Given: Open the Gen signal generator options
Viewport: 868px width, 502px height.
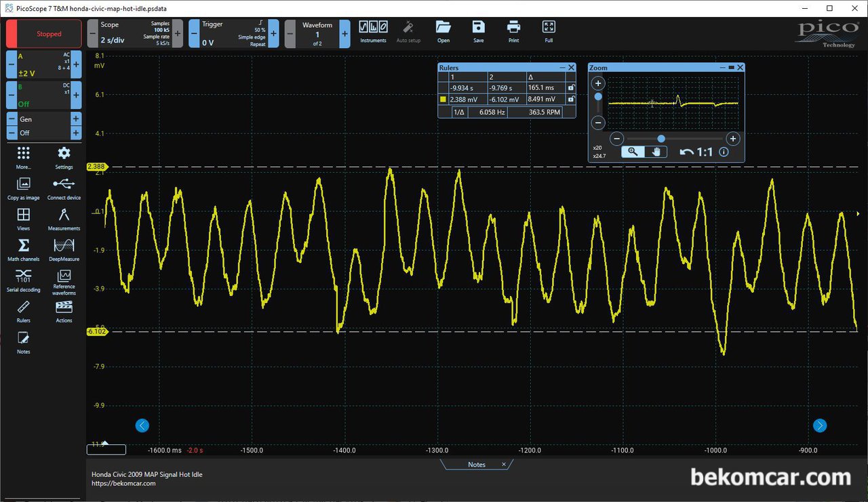Looking at the screenshot, I should point(43,119).
